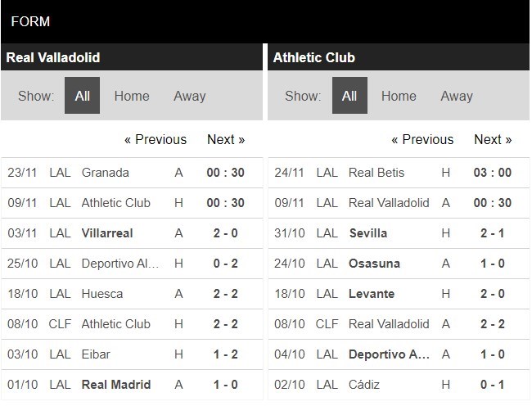Click the 0 - 1 score against Cádiz
532x406 pixels.
493,385
